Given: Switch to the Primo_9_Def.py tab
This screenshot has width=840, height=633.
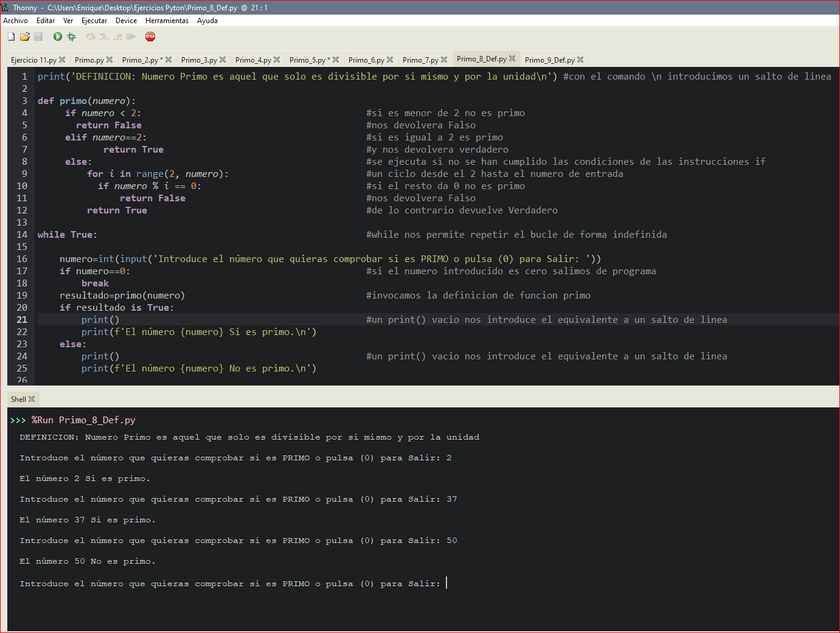Looking at the screenshot, I should coord(549,59).
